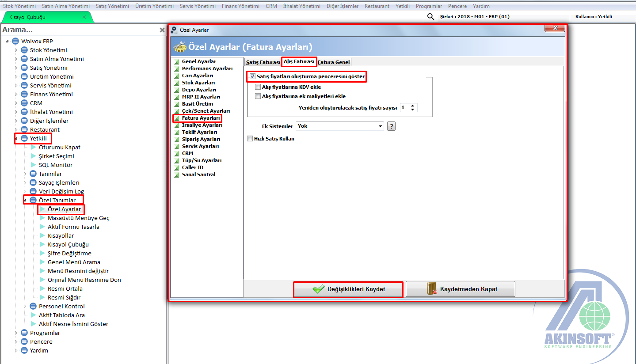Click the arrow icon beside SQL Monitör
Viewport: 636px width, 364px height.
(34, 165)
